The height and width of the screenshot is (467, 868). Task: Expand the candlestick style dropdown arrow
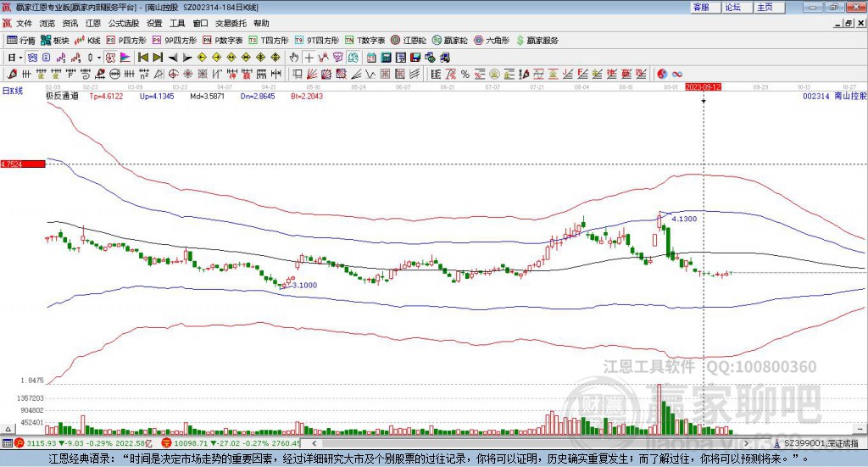pyautogui.click(x=99, y=58)
